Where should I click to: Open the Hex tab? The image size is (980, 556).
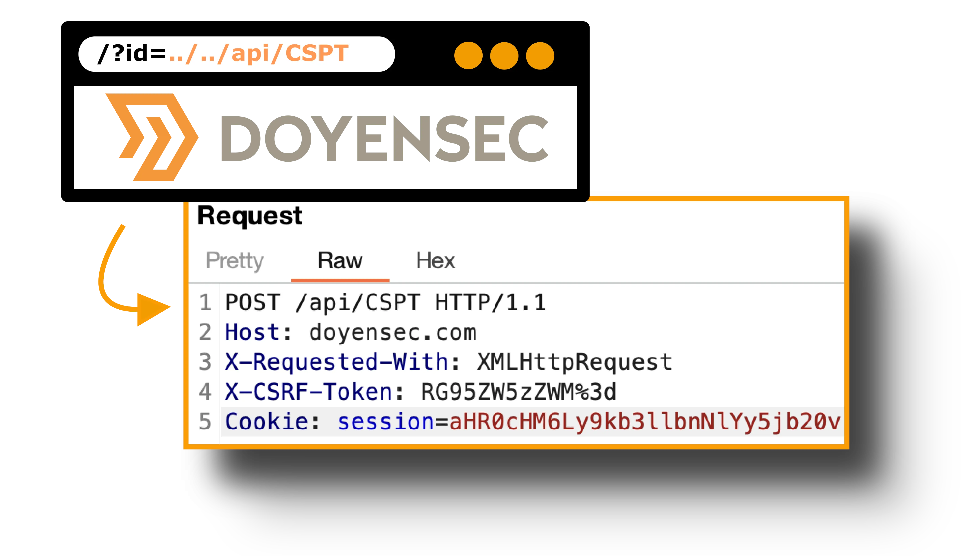point(435,261)
